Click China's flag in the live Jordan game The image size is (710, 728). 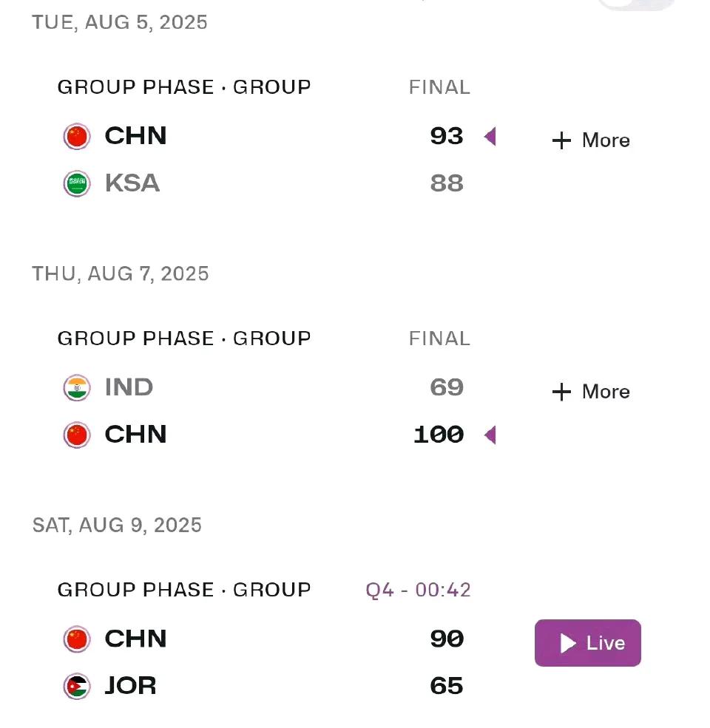coord(77,639)
